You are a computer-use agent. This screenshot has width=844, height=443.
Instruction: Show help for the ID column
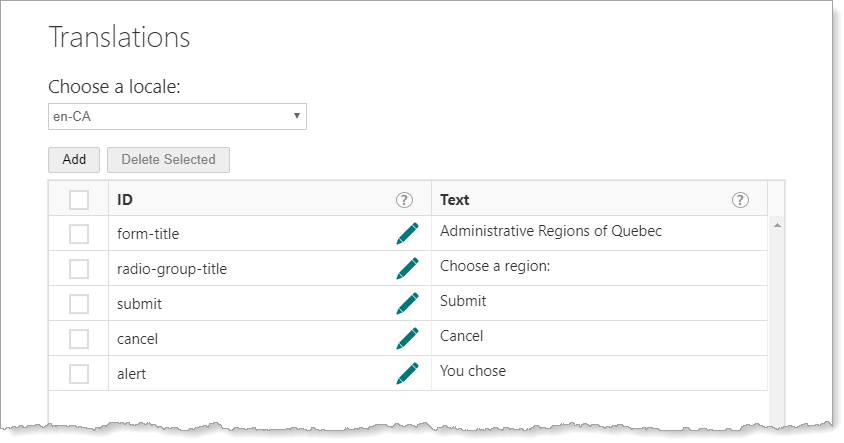pos(405,200)
